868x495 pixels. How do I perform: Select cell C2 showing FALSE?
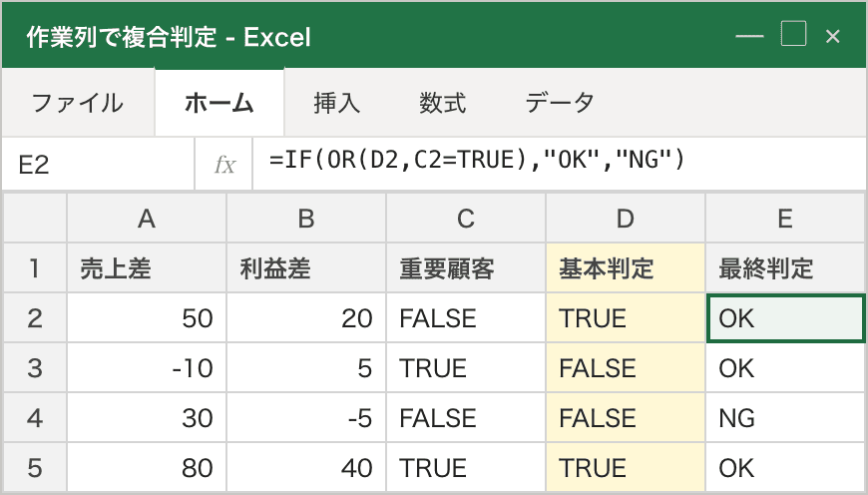click(x=466, y=317)
